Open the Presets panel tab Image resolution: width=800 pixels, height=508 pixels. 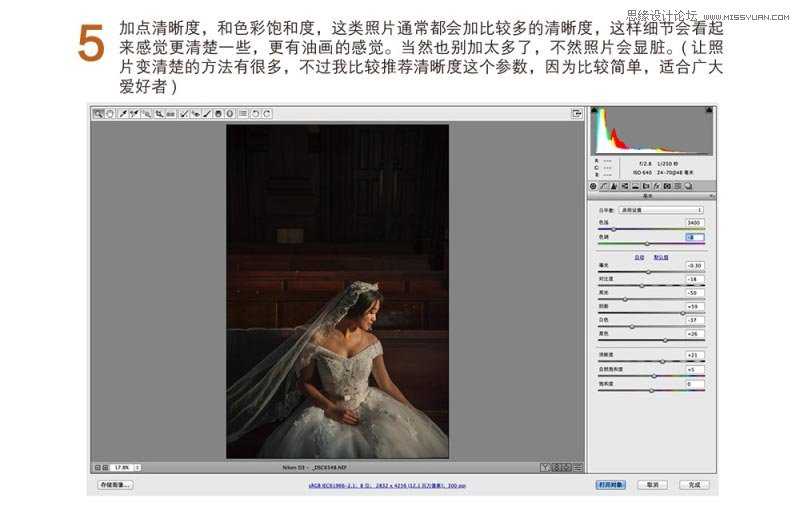coord(678,186)
